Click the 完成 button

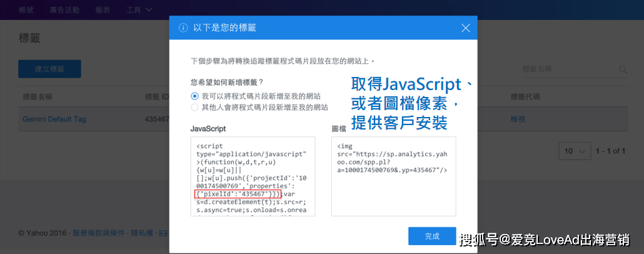(x=432, y=236)
